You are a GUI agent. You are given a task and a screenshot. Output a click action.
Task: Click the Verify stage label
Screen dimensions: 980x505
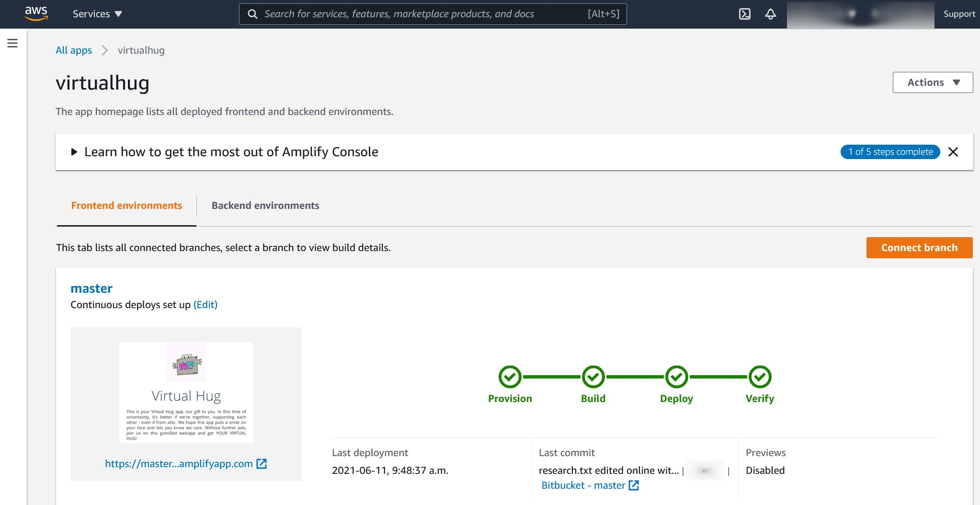760,399
